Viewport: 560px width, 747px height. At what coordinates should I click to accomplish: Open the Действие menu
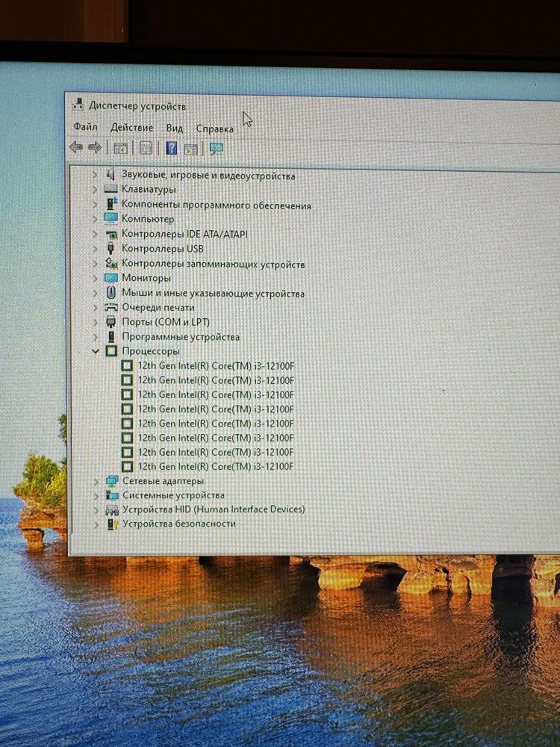point(132,128)
